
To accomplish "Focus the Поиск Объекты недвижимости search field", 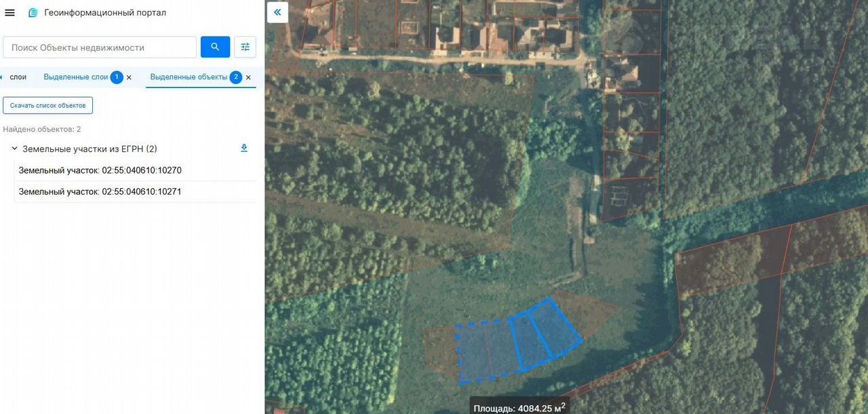I will (100, 47).
